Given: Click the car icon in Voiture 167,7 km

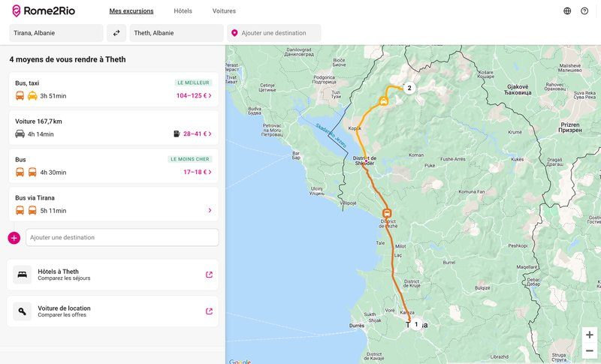Looking at the screenshot, I should point(20,134).
